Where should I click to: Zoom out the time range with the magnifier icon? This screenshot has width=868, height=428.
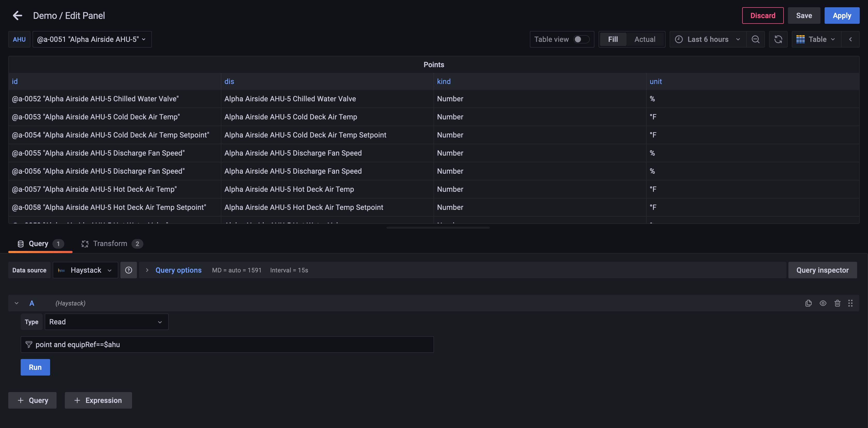tap(756, 39)
